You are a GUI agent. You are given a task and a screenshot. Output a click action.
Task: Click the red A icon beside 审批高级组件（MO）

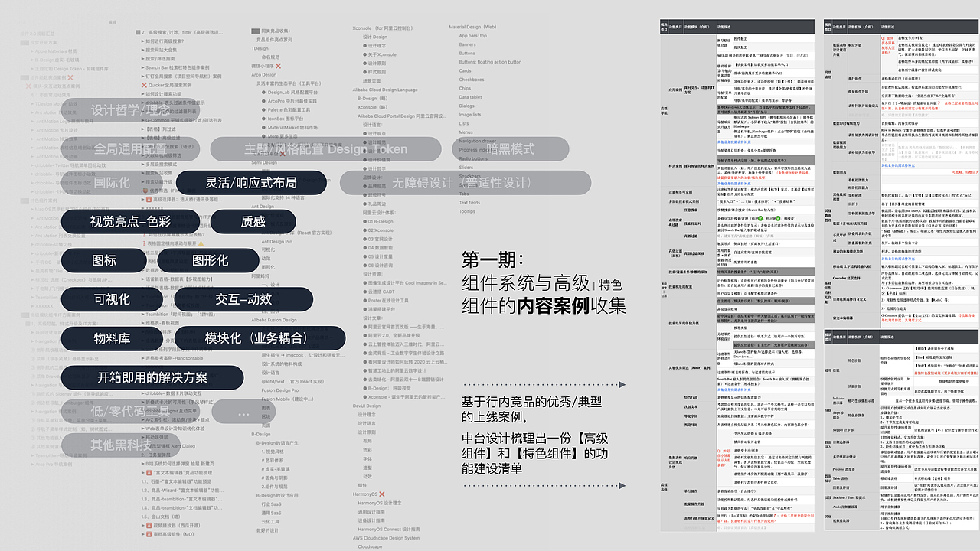point(148,534)
